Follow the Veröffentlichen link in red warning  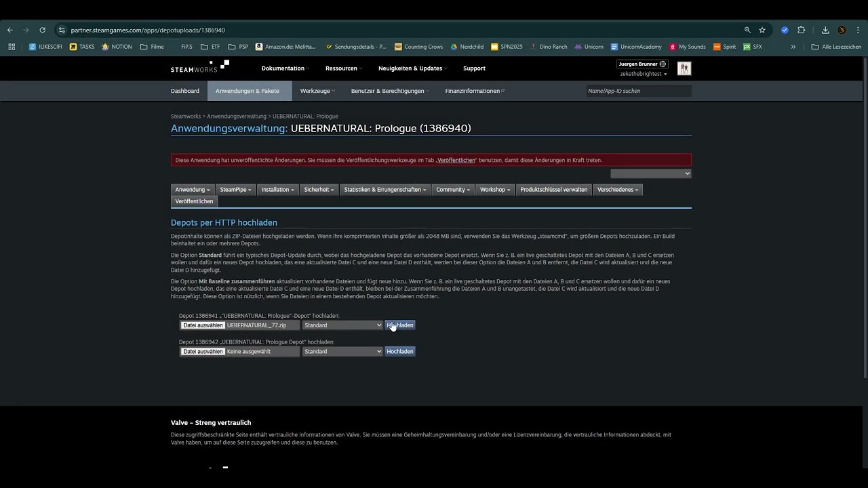click(x=456, y=161)
